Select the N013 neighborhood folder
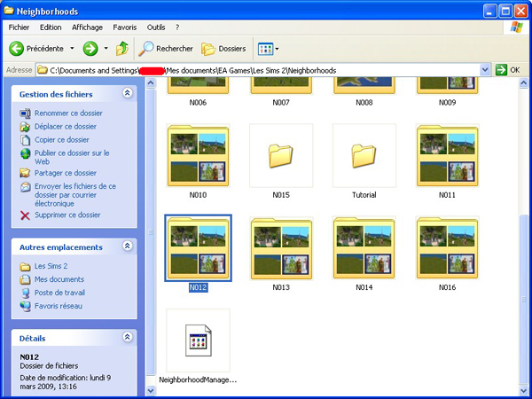Image resolution: width=532 pixels, height=399 pixels. coord(281,248)
